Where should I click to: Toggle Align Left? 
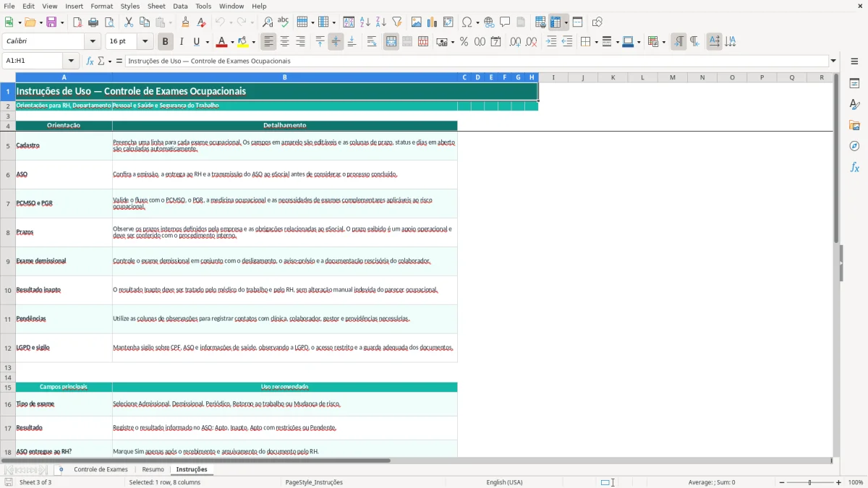(269, 42)
